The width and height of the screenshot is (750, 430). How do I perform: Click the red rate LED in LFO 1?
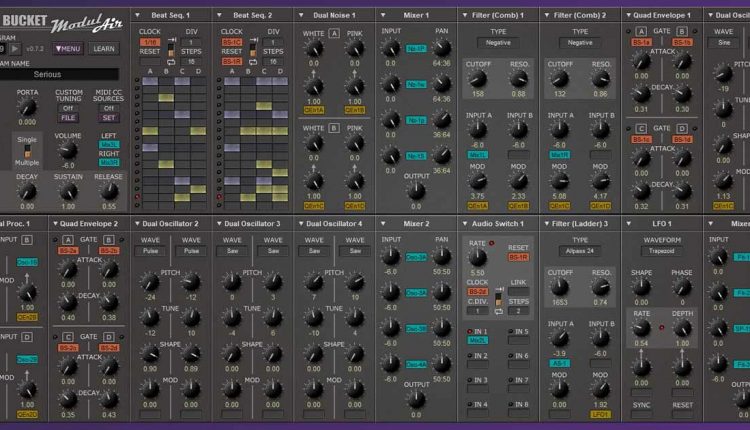(x=662, y=328)
